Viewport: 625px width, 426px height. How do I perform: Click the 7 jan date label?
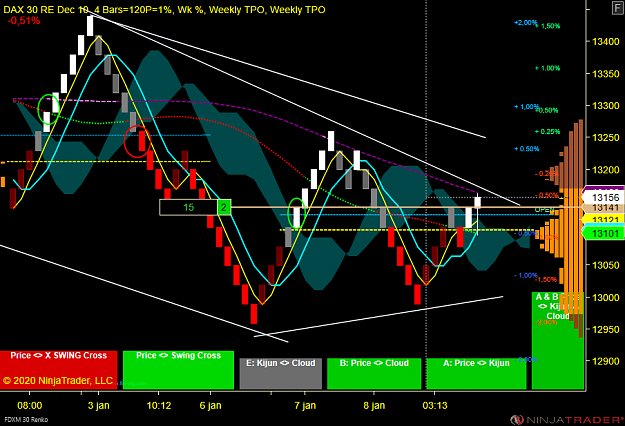[x=305, y=406]
